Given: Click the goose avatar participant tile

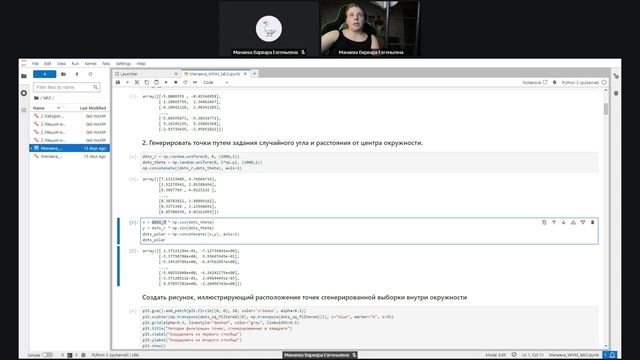Looking at the screenshot, I should click(x=269, y=29).
